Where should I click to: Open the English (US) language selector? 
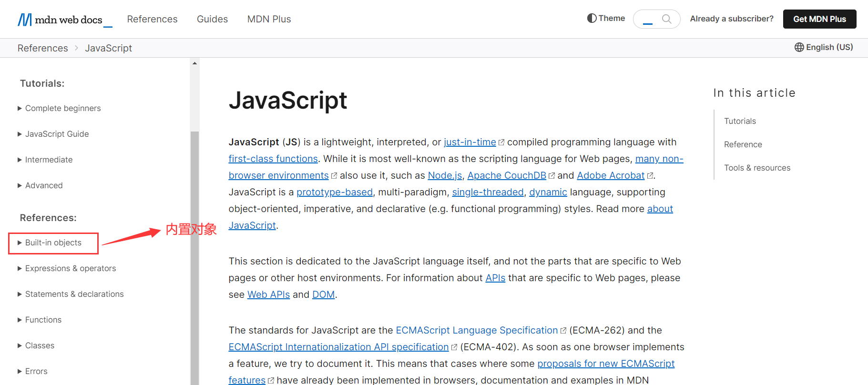click(824, 47)
